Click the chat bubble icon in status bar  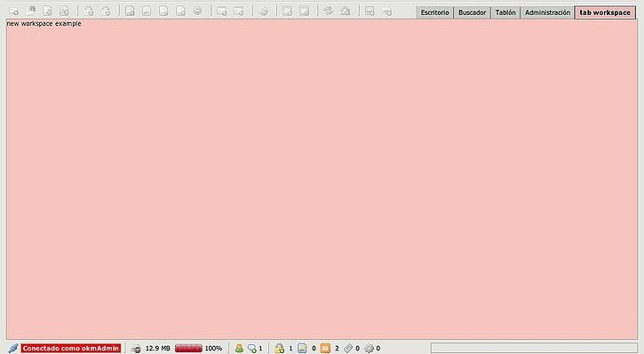pos(251,349)
